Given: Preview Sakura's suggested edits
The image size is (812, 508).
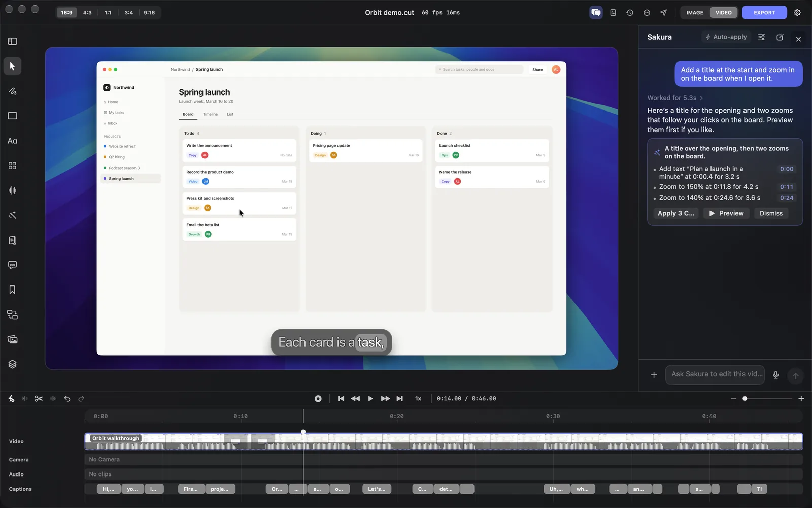Looking at the screenshot, I should 726,213.
